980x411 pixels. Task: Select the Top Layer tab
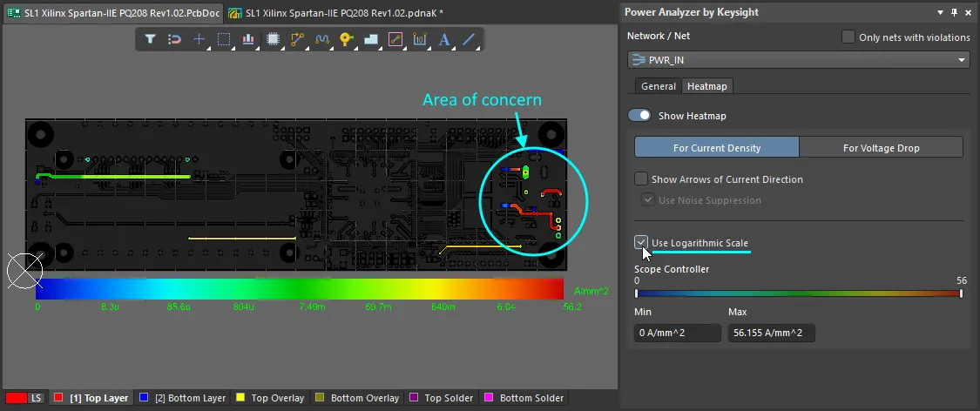pyautogui.click(x=91, y=398)
